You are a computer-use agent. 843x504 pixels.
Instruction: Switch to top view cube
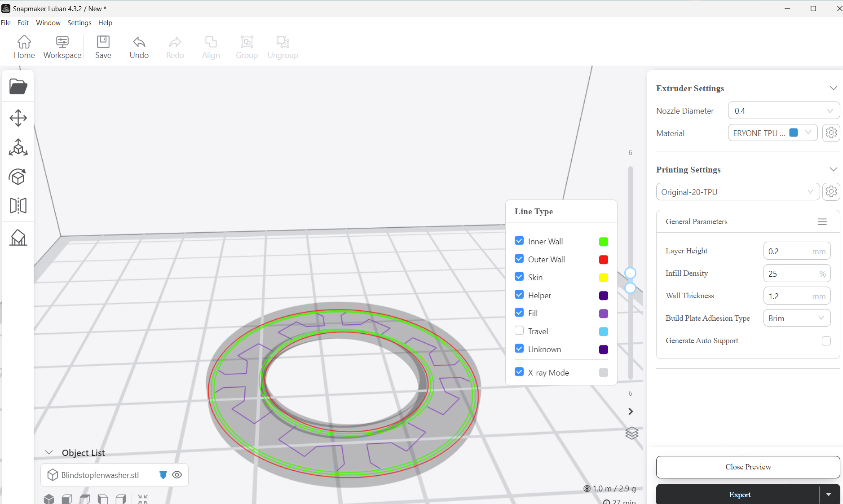click(85, 499)
